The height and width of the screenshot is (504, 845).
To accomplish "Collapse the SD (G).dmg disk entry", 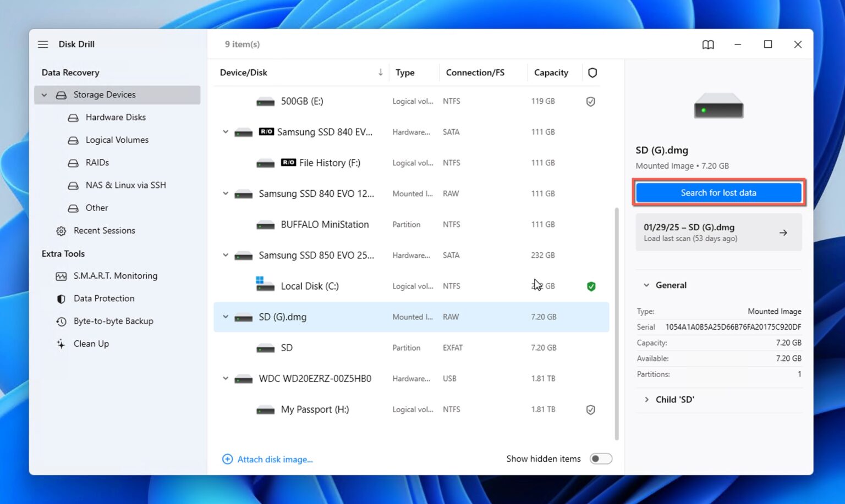I will tap(225, 317).
